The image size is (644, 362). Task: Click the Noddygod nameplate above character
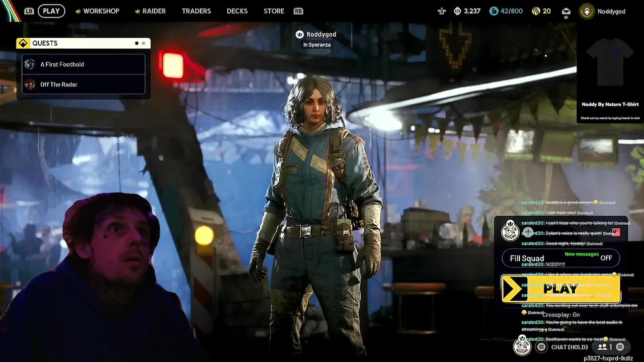coord(321,34)
